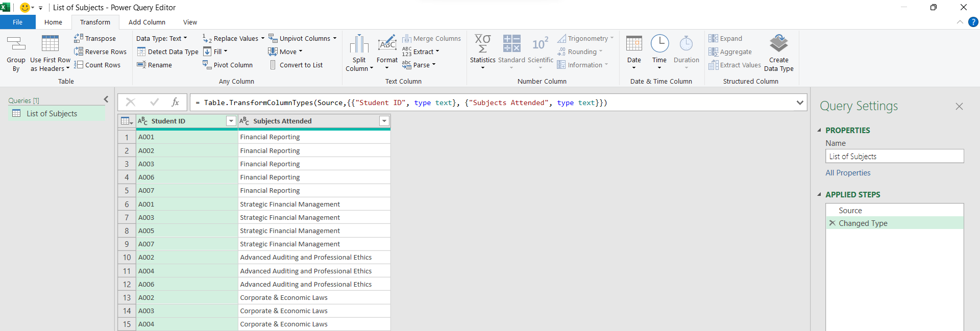This screenshot has height=331, width=980.
Task: Close the Query Settings pane
Action: (959, 106)
